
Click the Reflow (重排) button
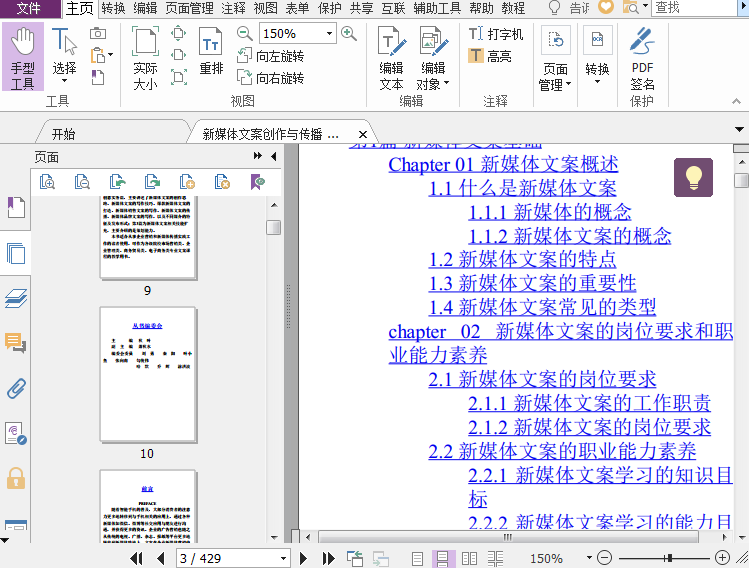(211, 52)
